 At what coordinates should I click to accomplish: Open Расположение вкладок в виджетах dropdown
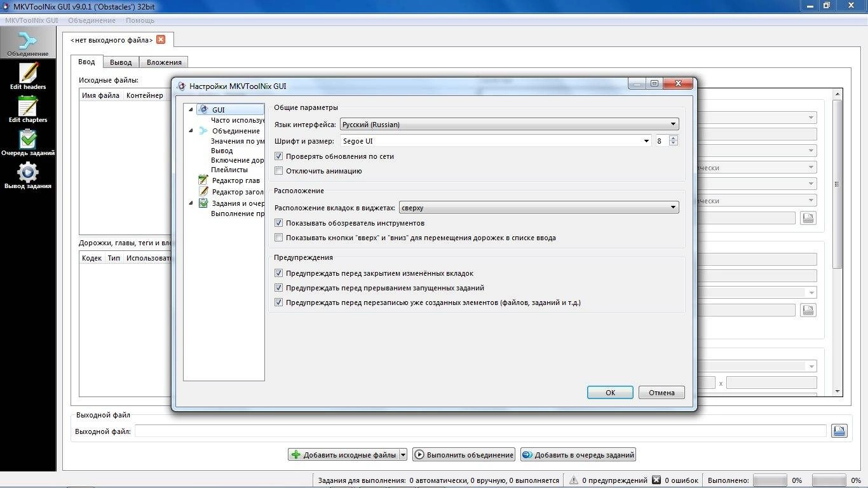pos(539,207)
